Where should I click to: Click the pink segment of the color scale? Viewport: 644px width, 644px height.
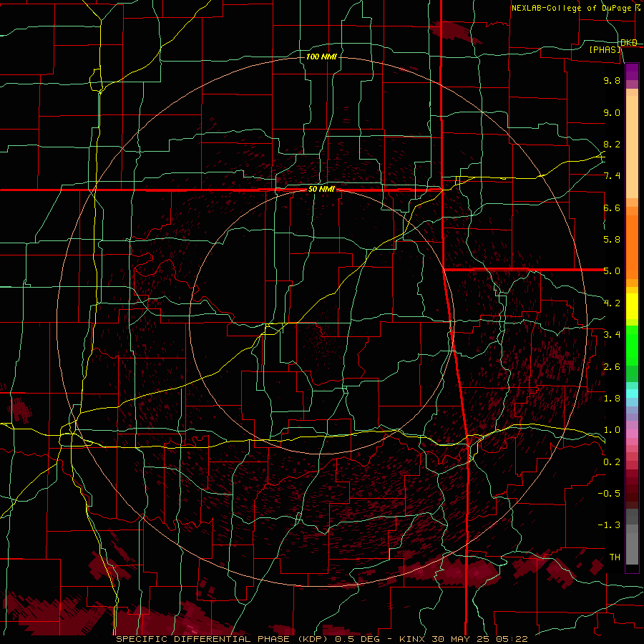tap(632, 434)
